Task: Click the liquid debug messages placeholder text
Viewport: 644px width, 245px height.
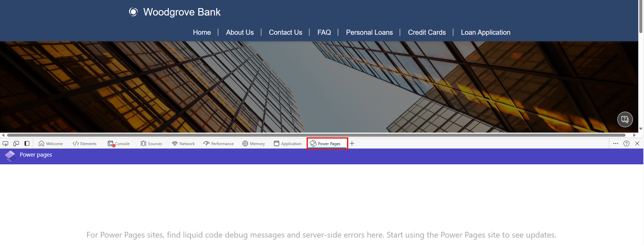Action: tap(321, 235)
